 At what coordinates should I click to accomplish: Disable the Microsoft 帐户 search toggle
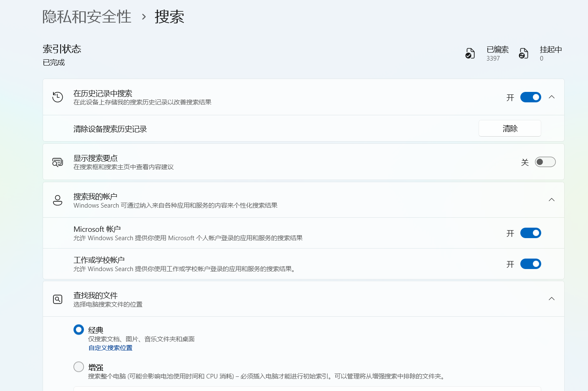(531, 233)
